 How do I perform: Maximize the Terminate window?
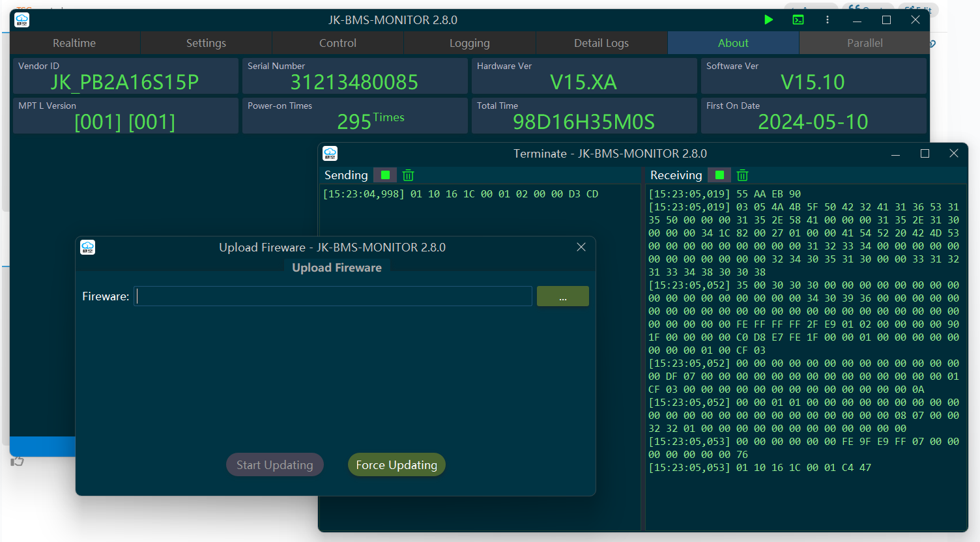[925, 154]
